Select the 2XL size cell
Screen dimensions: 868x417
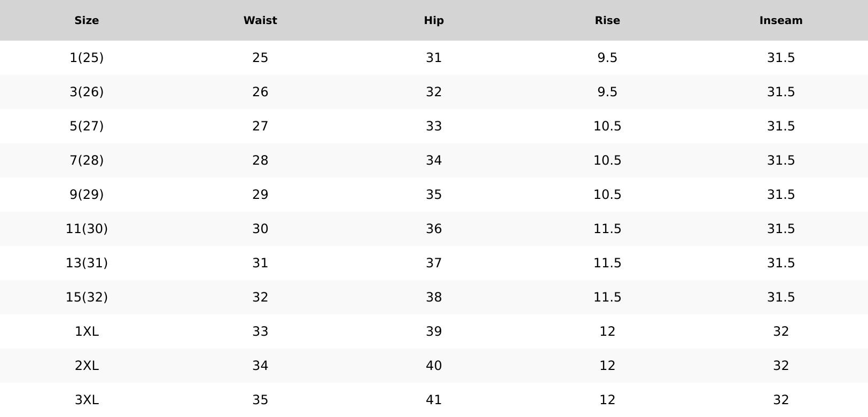point(87,366)
